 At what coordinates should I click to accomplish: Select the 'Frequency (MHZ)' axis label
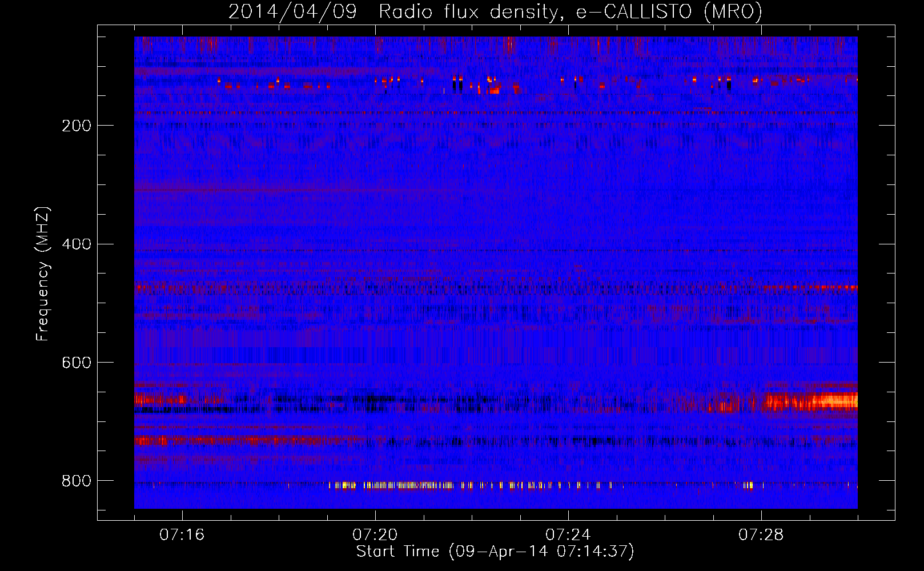(43, 274)
